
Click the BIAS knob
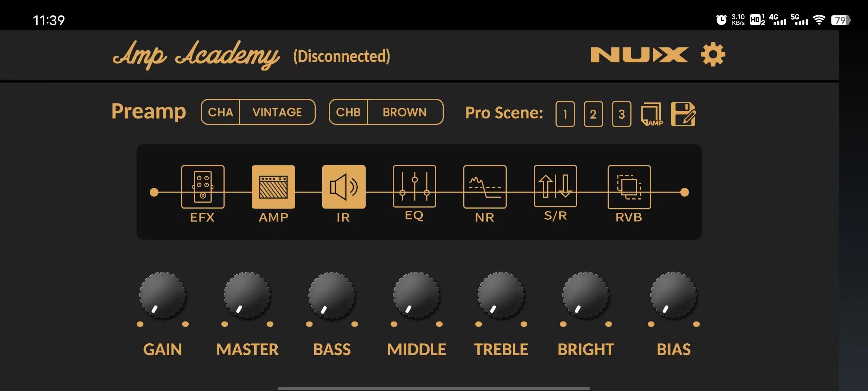point(673,295)
